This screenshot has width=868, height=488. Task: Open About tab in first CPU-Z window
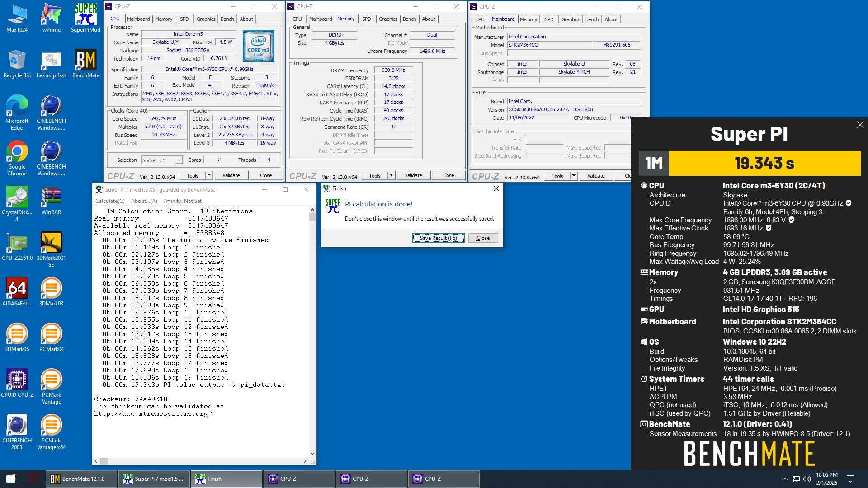coord(246,19)
